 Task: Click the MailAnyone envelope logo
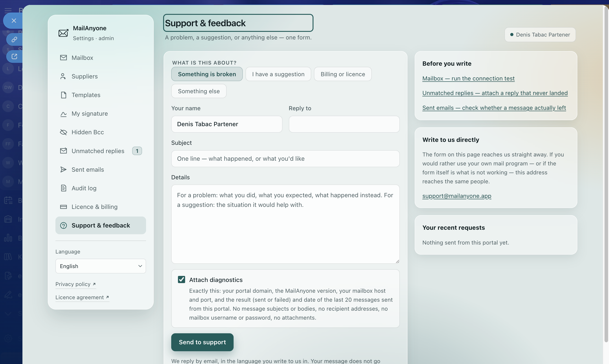pyautogui.click(x=63, y=33)
